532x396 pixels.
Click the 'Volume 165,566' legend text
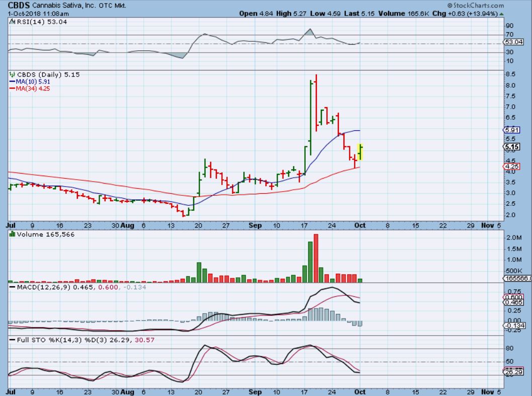[x=45, y=234]
